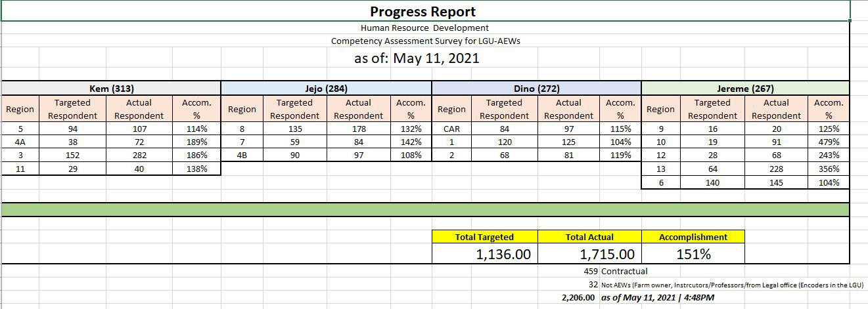Click the 479% accomplishment cell
868x309 pixels.
pos(829,142)
